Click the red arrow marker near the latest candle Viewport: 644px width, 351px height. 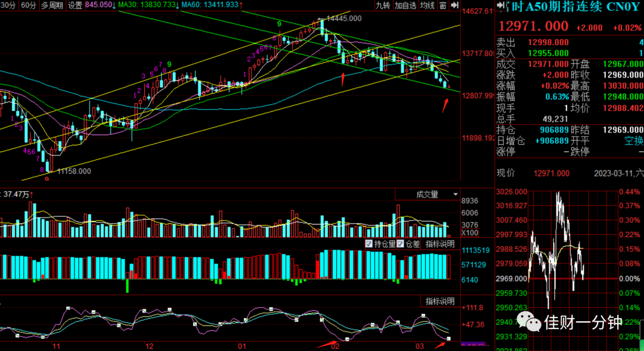[x=445, y=105]
